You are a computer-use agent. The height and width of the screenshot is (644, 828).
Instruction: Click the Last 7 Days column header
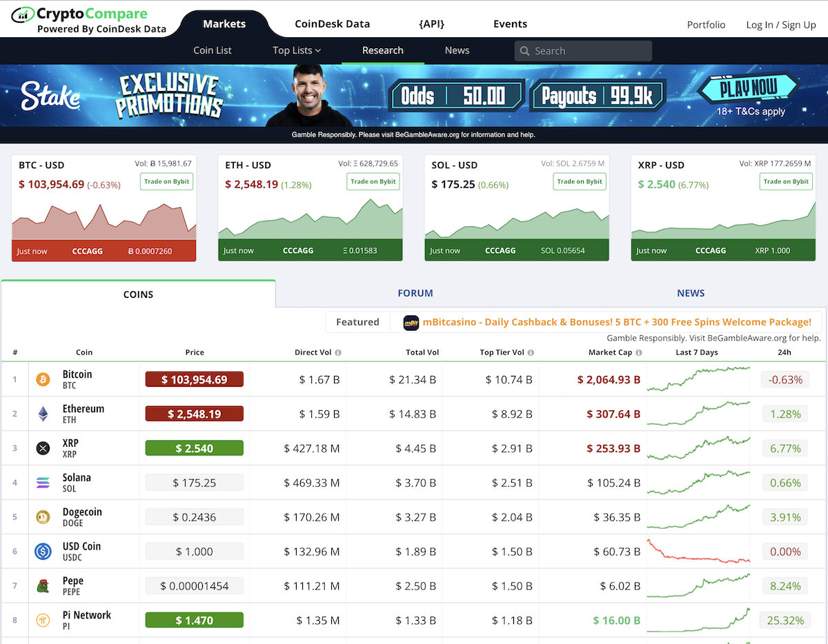(697, 352)
